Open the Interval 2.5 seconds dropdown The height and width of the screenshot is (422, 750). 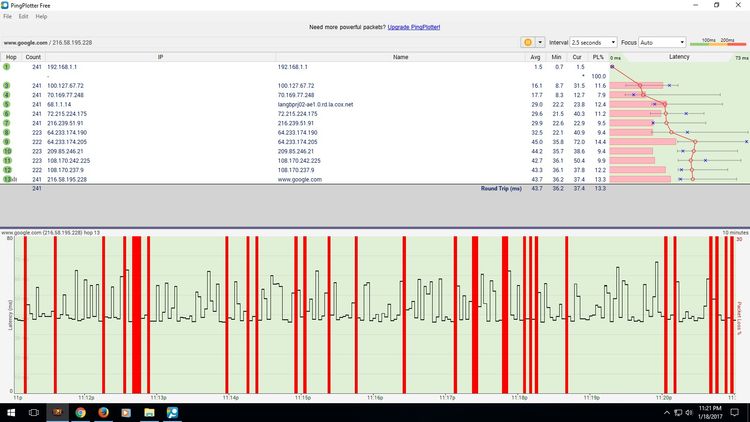coord(593,43)
